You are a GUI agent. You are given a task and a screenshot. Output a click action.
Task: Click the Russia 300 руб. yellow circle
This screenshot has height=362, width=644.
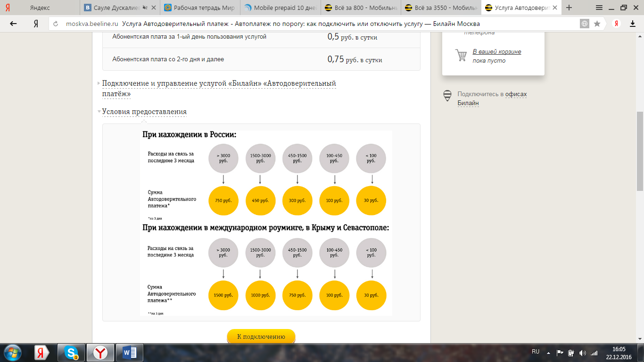coord(297,201)
